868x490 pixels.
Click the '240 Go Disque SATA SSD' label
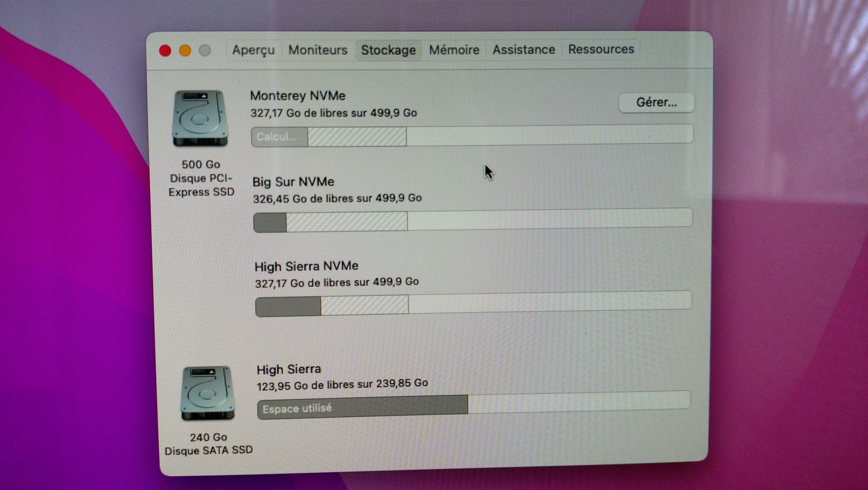[x=208, y=444]
